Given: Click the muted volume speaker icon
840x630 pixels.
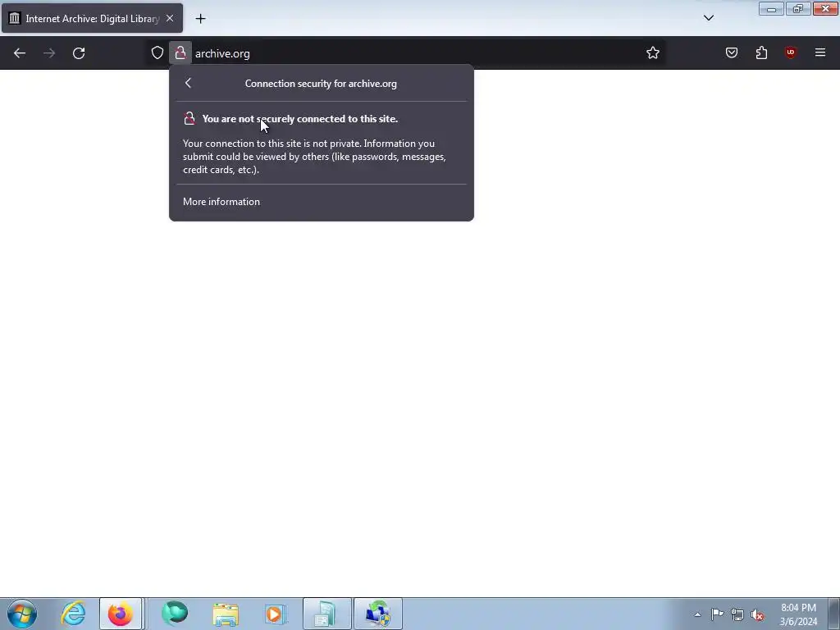Looking at the screenshot, I should pyautogui.click(x=757, y=614).
